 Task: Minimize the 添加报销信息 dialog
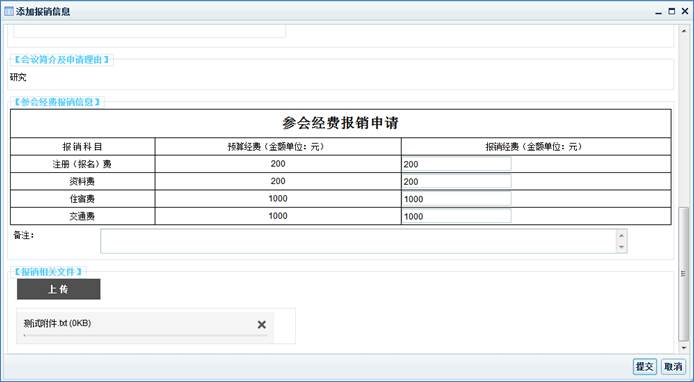(x=659, y=12)
